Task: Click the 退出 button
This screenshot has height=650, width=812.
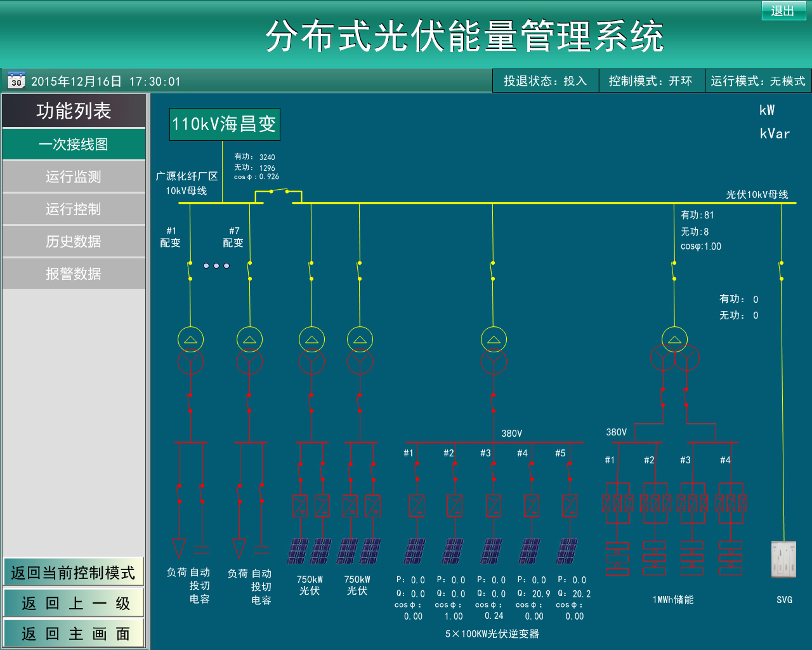Action: coord(784,11)
